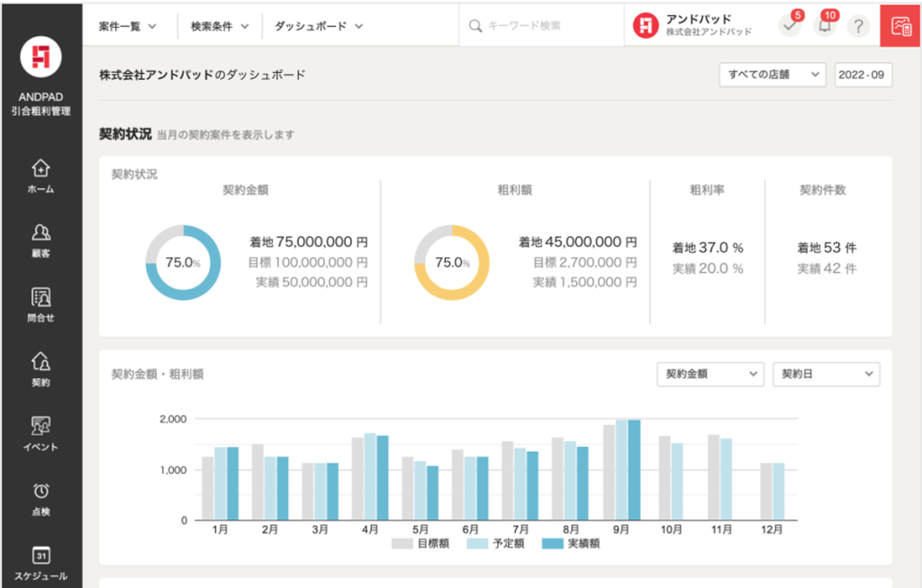Click inside the キーワード検索 search field
The image size is (922, 588).
[x=540, y=26]
